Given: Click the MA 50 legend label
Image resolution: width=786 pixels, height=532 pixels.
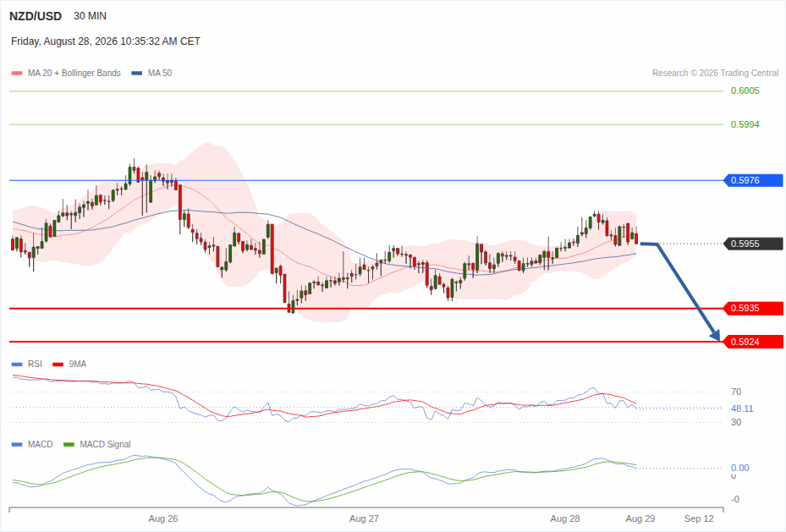Looking at the screenshot, I should coord(160,73).
